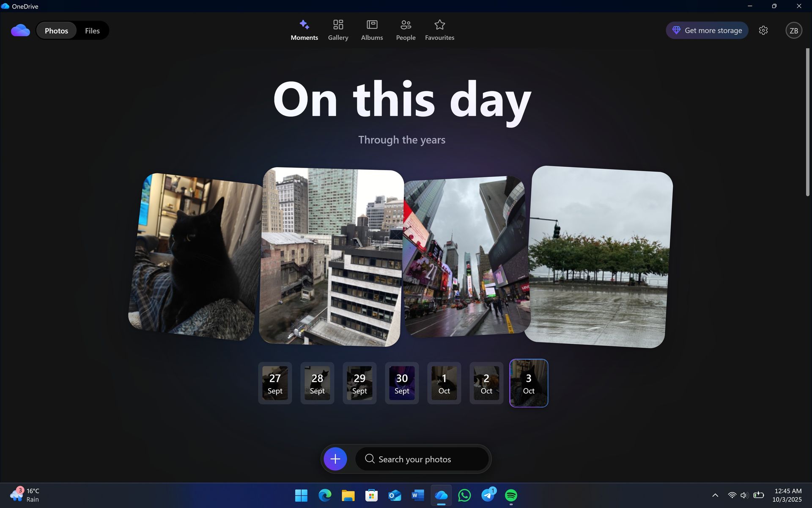Open OneDrive settings with the gear icon
This screenshot has width=812, height=508.
763,30
